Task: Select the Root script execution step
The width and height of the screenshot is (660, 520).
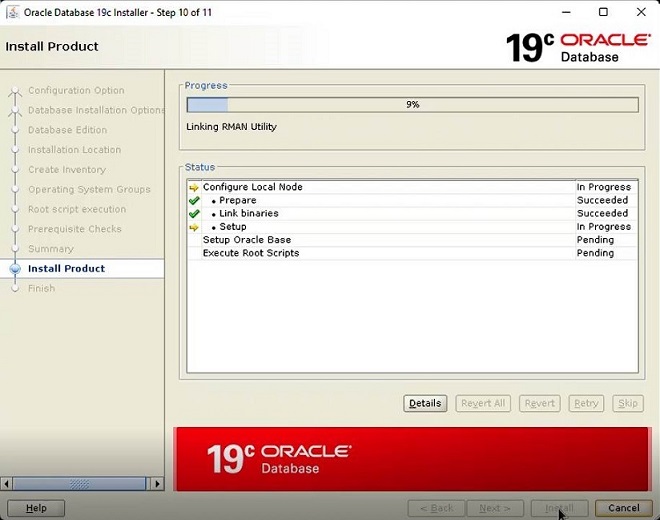Action: click(77, 209)
